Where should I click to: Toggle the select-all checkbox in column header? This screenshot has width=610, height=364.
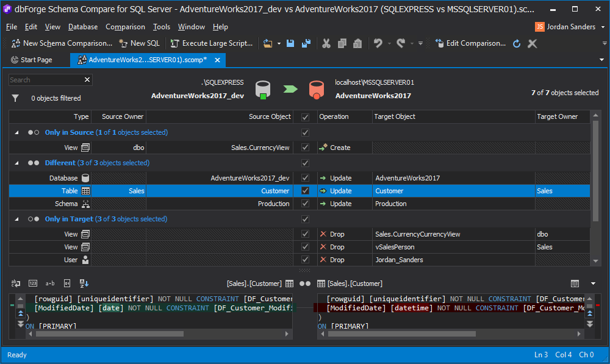click(x=305, y=116)
